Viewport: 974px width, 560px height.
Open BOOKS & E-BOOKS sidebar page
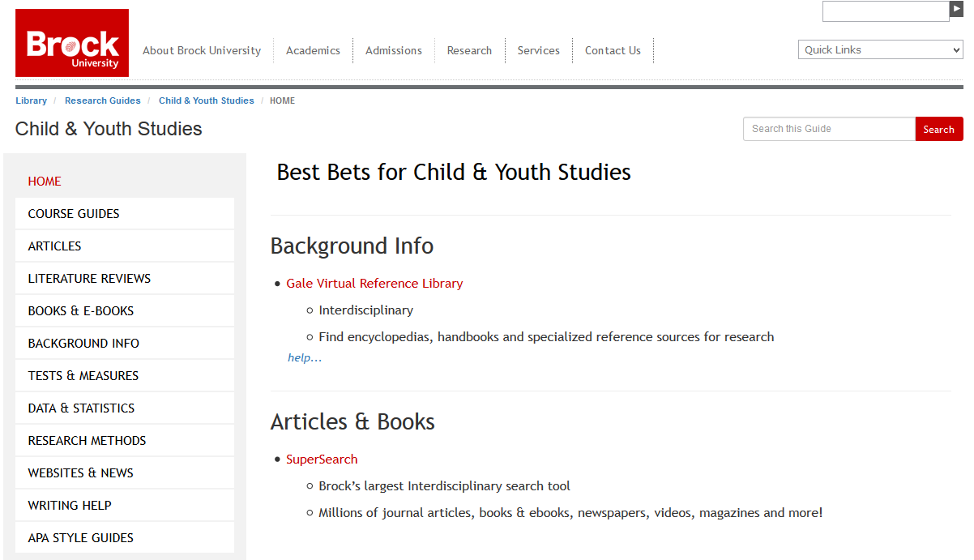point(125,311)
